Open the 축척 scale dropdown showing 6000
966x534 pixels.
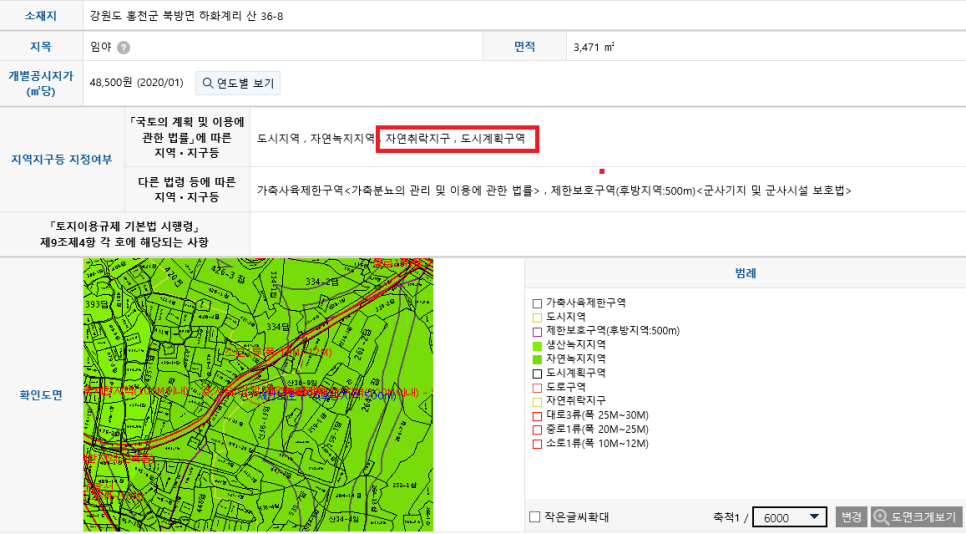(x=789, y=517)
